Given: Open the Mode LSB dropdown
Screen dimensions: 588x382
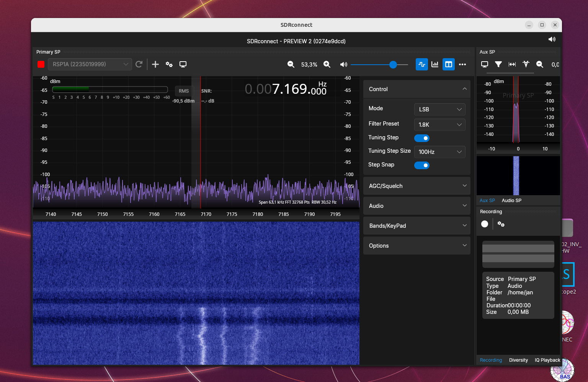Looking at the screenshot, I should tap(440, 109).
